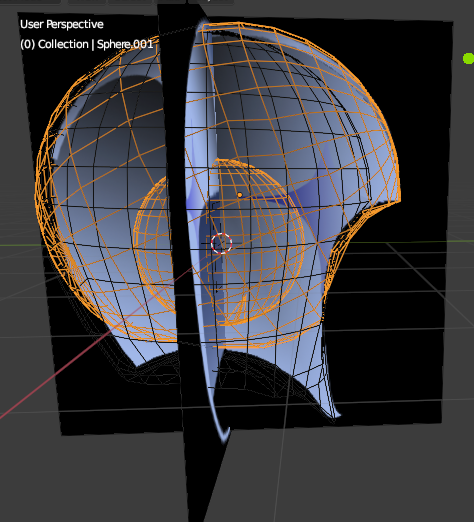
Task: Click the orange origin dot of Sphere.001
Action: tap(240, 195)
